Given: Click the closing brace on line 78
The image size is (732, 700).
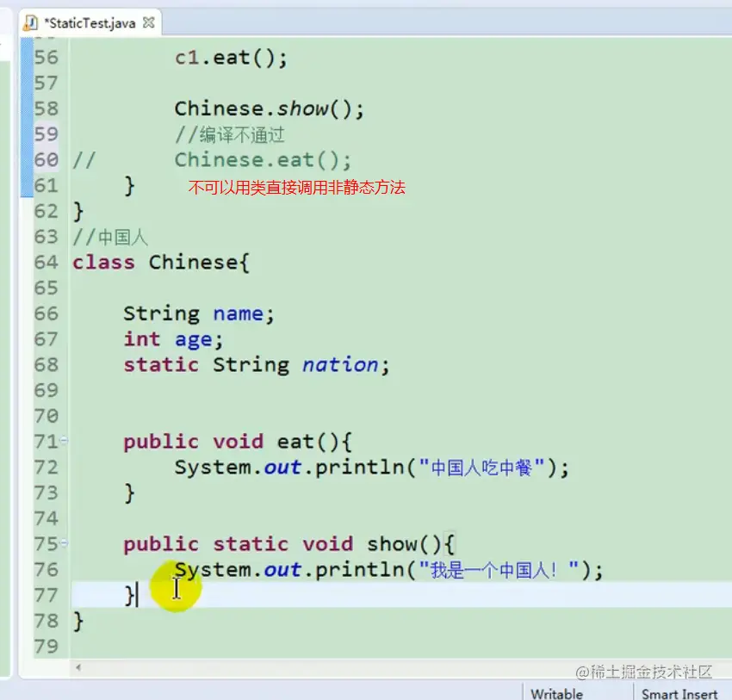Looking at the screenshot, I should 78,621.
